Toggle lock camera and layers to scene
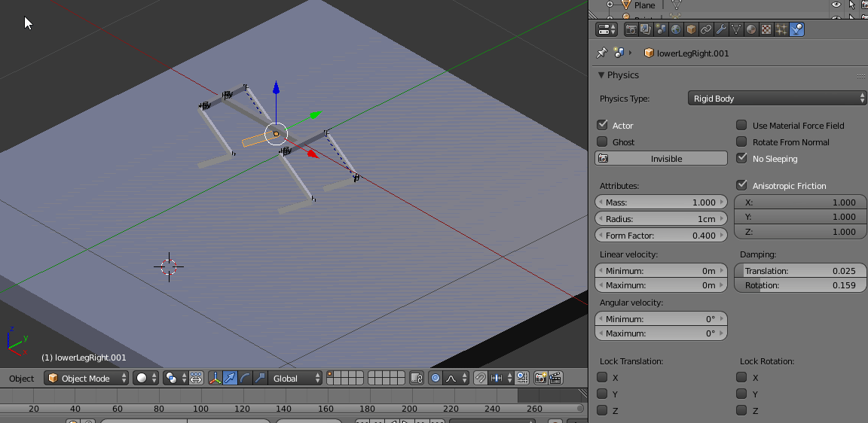This screenshot has width=868, height=423. 417,378
